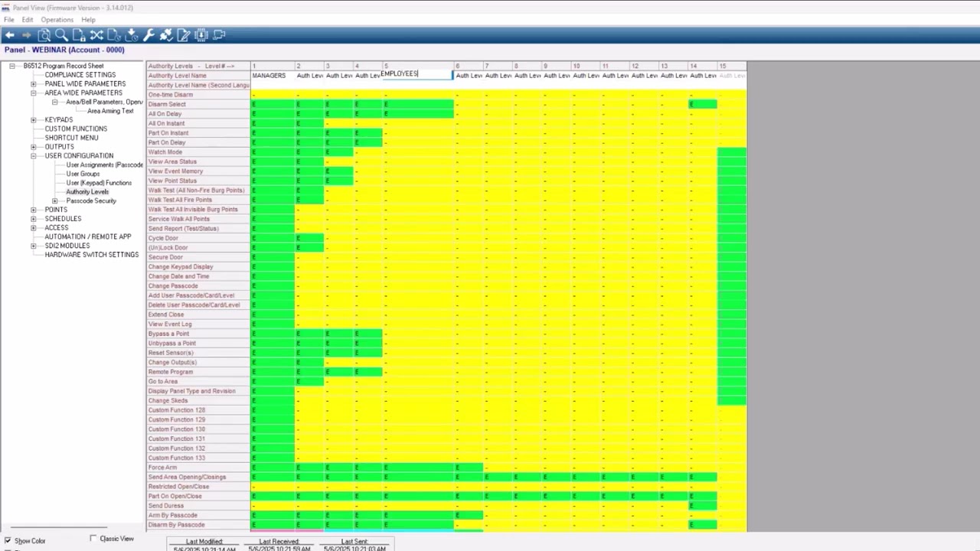
Task: Open User (Keypad) Functions tree item
Action: click(x=99, y=183)
